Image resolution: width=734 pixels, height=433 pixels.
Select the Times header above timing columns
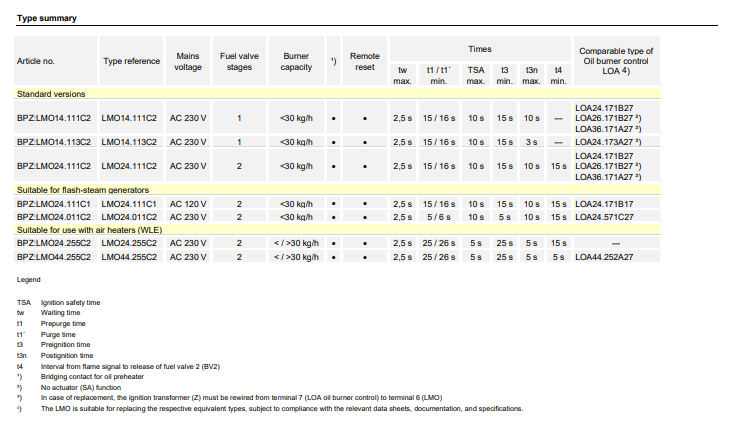click(x=479, y=48)
